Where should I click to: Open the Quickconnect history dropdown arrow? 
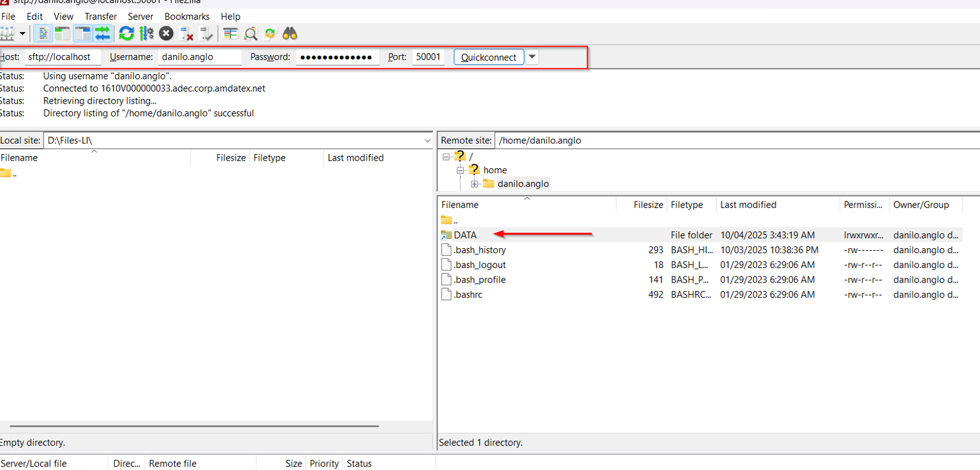pos(533,57)
